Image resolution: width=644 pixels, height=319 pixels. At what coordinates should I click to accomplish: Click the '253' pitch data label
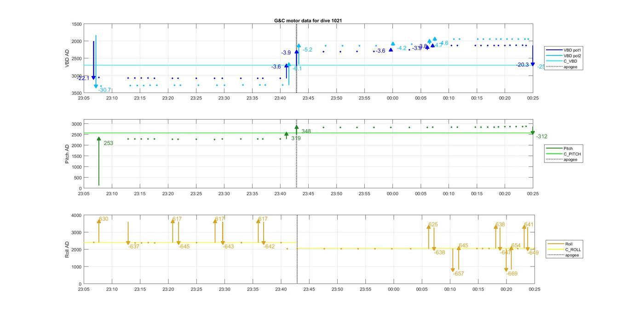click(x=109, y=143)
